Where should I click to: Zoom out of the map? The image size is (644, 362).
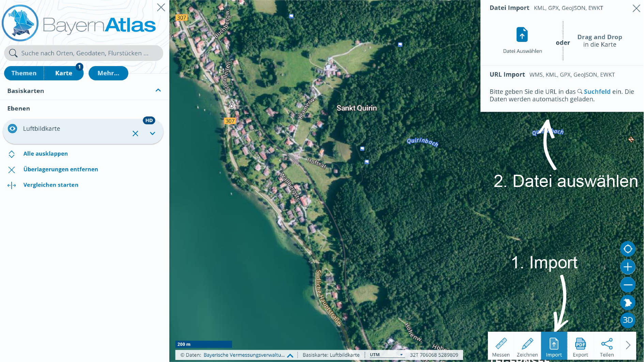(x=628, y=285)
